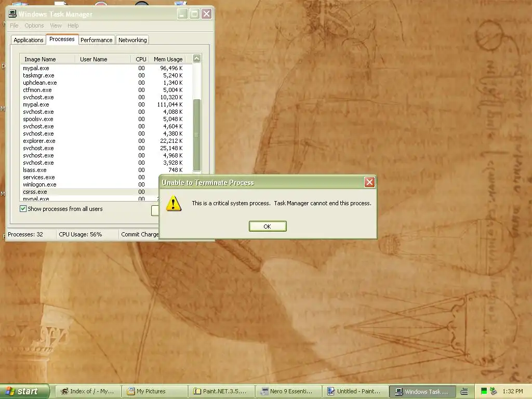
Task: Click the Commit Charge status bar entry
Action: 140,234
